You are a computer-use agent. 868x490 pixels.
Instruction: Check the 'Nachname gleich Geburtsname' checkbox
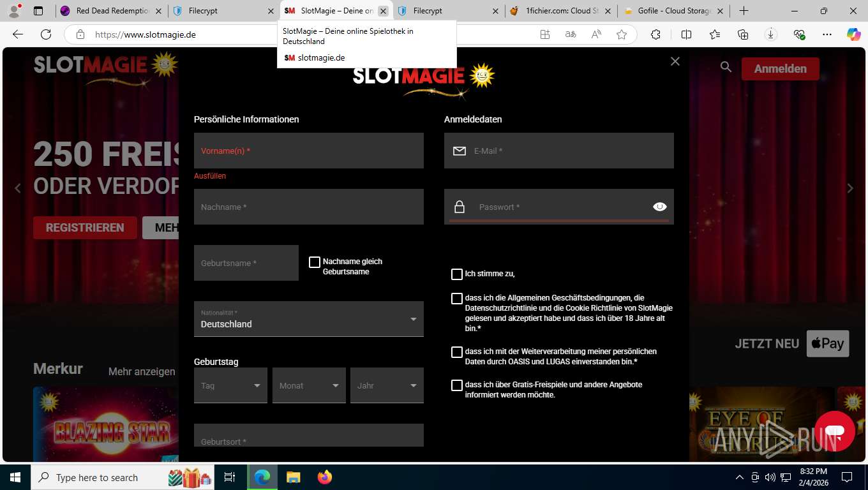coord(315,262)
